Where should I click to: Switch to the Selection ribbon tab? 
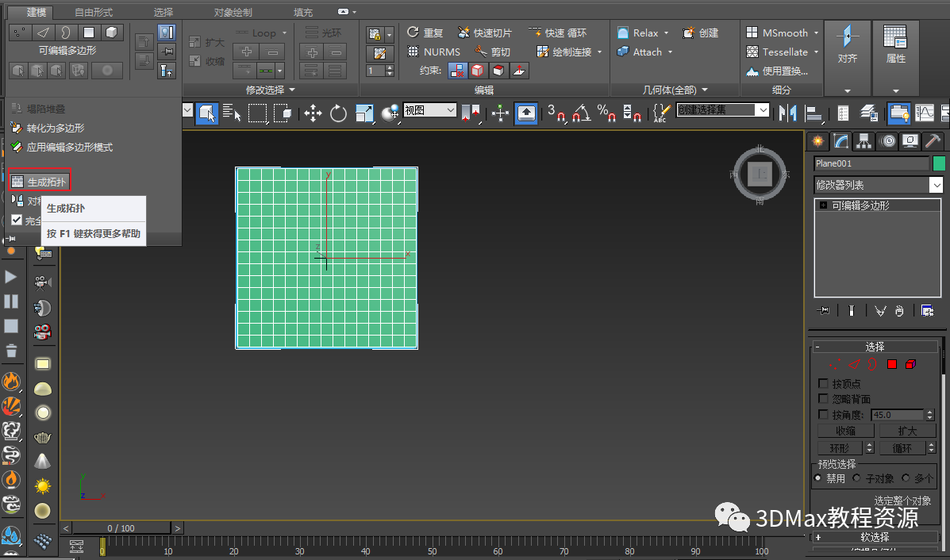(163, 12)
